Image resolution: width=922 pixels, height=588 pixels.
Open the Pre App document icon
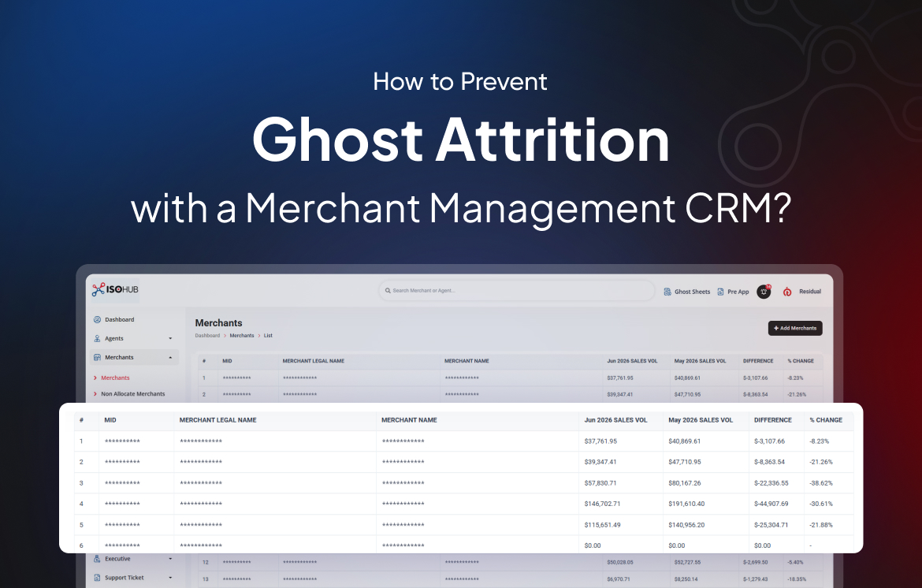coord(720,292)
